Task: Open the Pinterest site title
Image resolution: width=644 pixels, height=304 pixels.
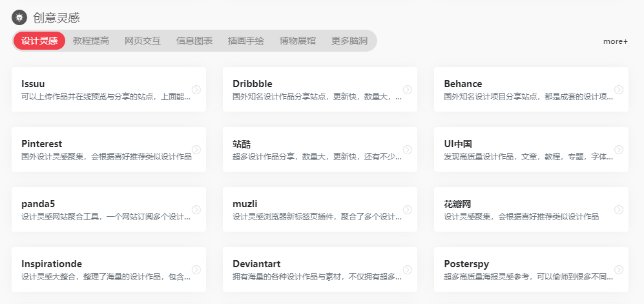Action: point(42,144)
